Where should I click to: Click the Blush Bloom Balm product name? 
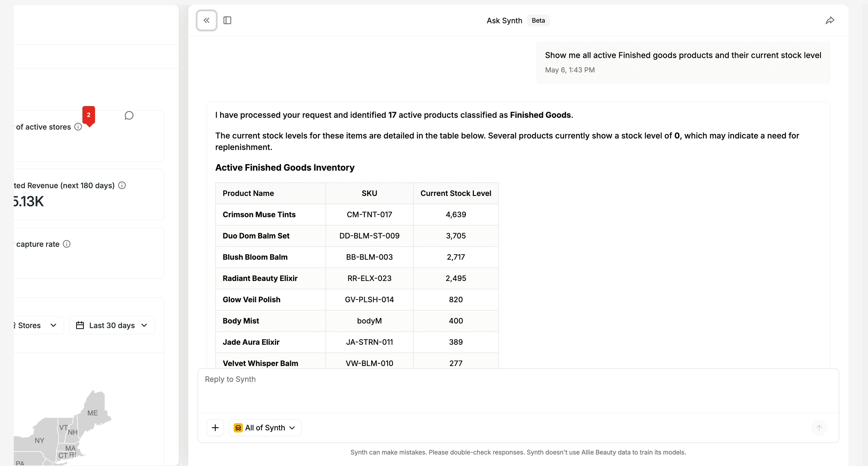click(255, 257)
